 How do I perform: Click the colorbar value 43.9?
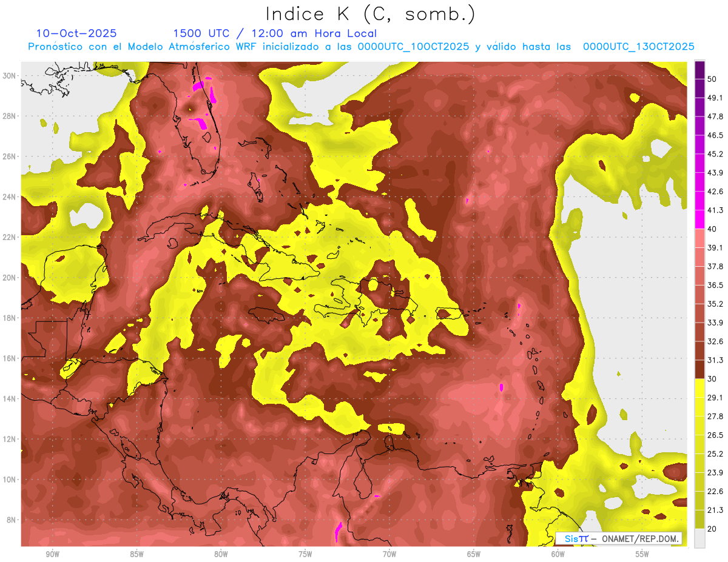(715, 173)
